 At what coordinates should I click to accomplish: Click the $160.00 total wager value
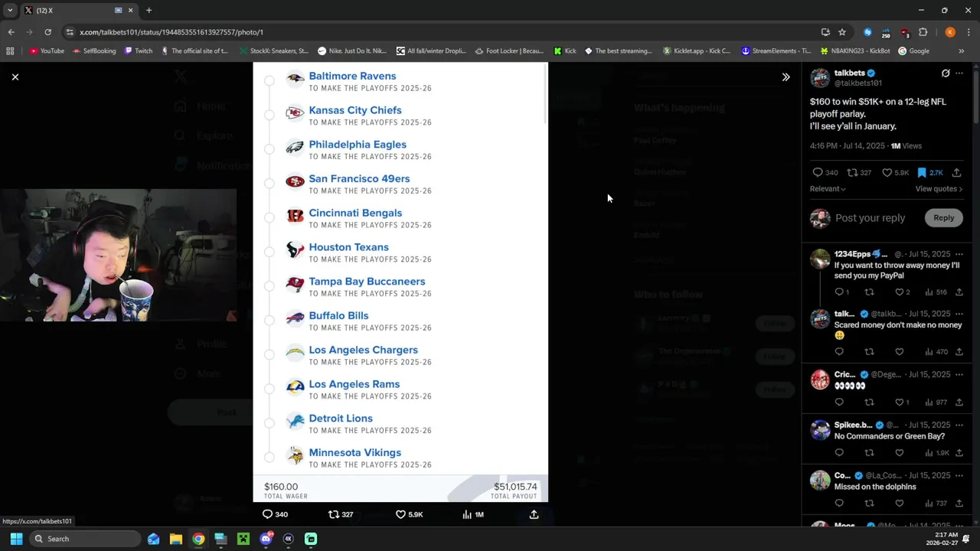click(281, 487)
